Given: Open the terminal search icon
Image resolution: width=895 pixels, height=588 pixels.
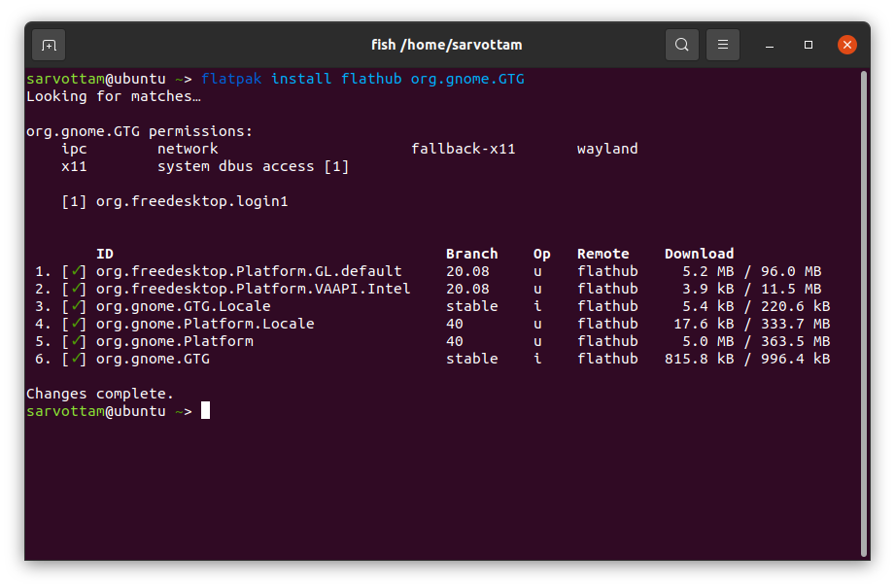Looking at the screenshot, I should pyautogui.click(x=682, y=45).
